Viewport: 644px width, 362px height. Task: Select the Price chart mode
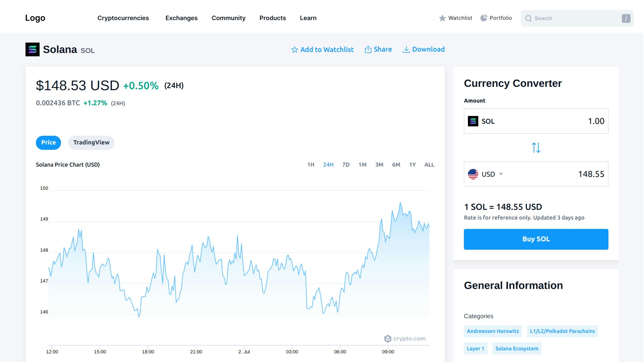click(48, 142)
